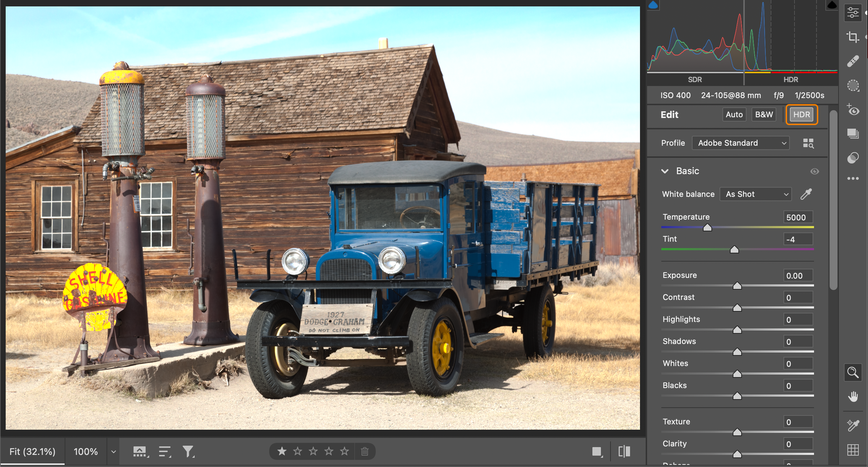Collapse the Basic panel chevron

tap(665, 171)
